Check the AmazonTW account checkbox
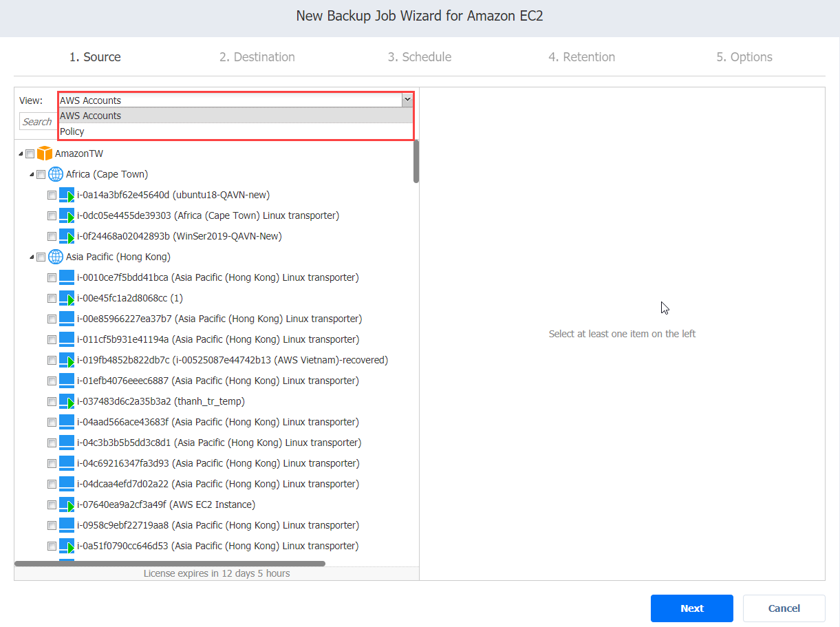This screenshot has width=840, height=627. click(30, 154)
